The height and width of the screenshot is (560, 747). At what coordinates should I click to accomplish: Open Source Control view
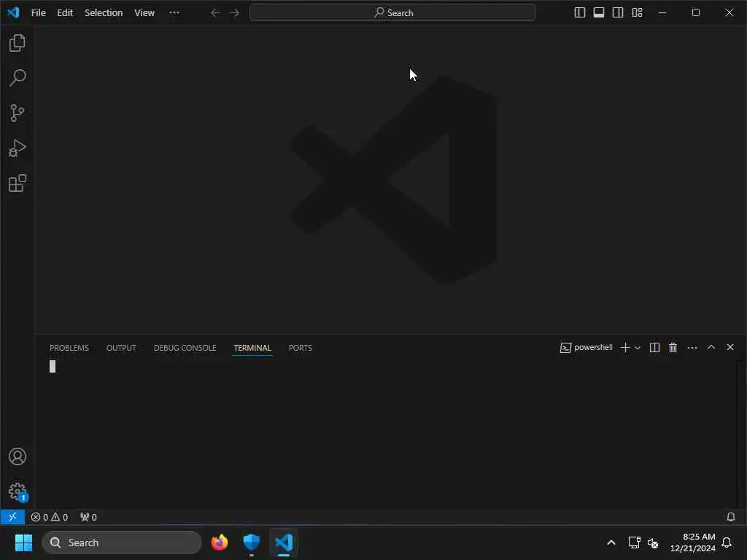coord(18,113)
